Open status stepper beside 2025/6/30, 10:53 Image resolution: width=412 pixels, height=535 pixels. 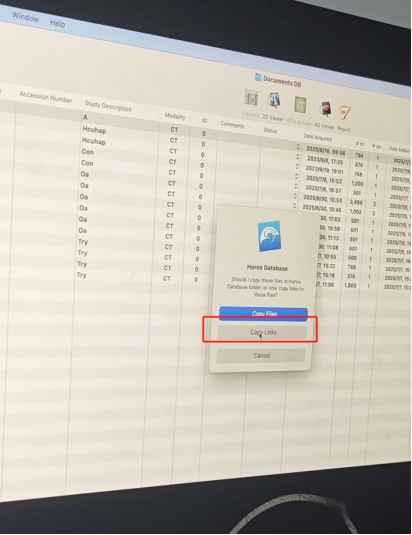click(295, 196)
